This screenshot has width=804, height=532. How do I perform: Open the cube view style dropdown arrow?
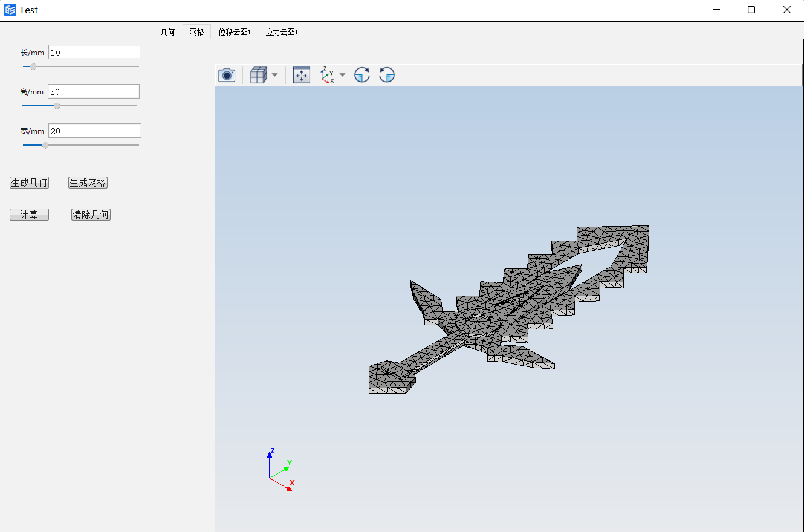pyautogui.click(x=275, y=75)
